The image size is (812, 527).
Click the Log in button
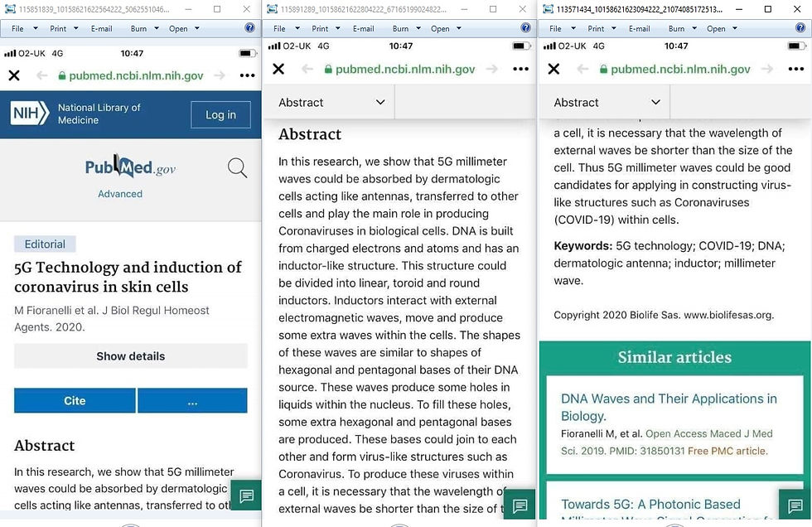[x=220, y=115]
